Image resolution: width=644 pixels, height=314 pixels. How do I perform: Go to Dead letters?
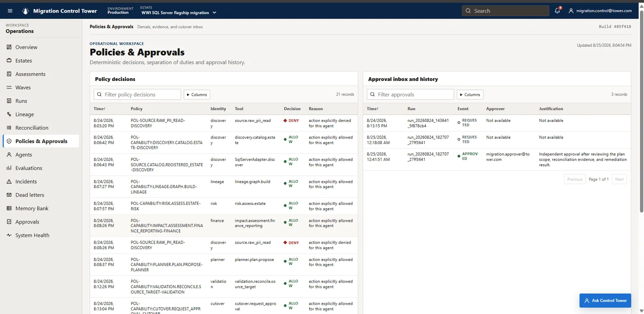coord(30,195)
